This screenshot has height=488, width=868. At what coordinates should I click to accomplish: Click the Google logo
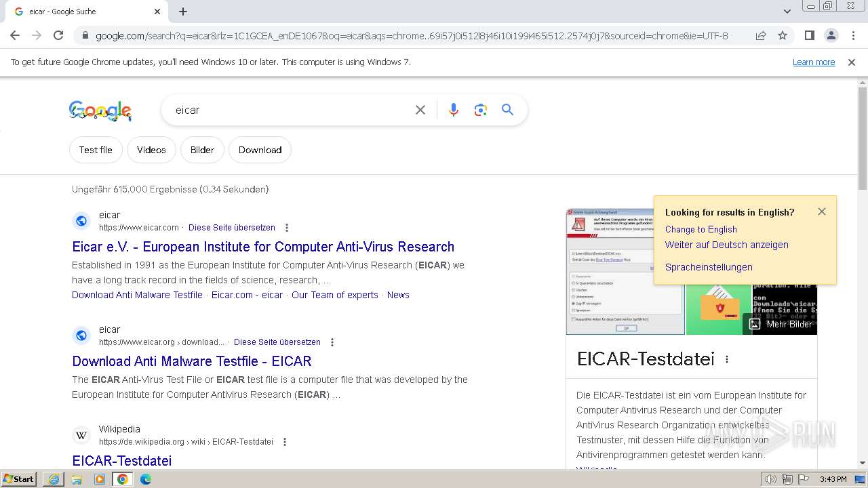click(x=100, y=110)
